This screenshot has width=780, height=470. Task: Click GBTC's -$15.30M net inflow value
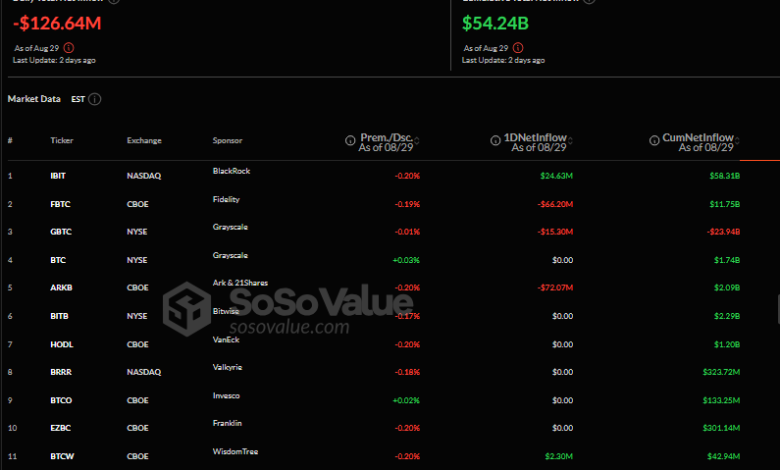tap(555, 231)
